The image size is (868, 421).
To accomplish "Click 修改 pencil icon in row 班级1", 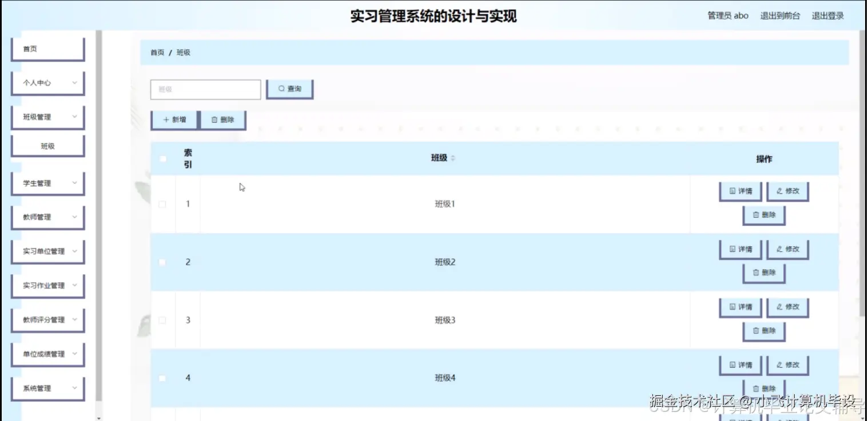I will (x=779, y=191).
